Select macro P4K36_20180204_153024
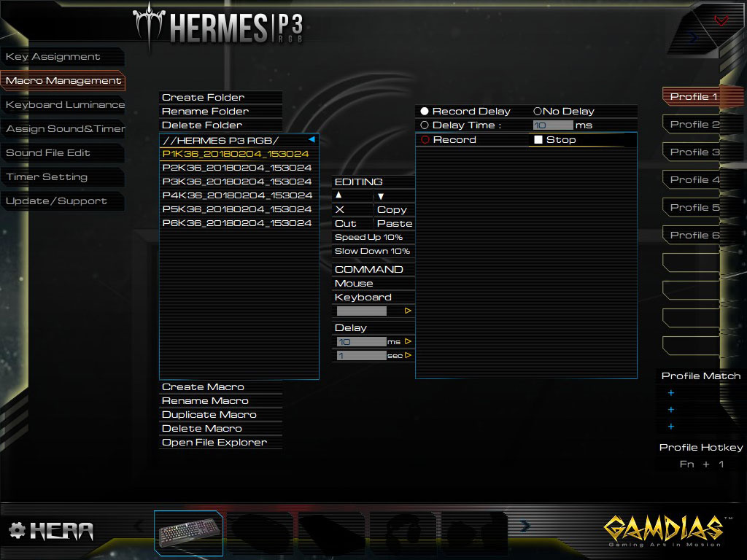 coord(239,195)
